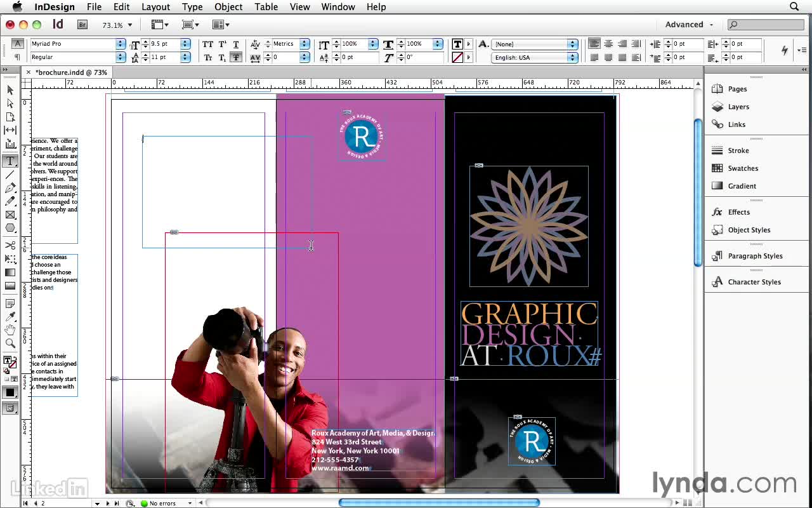Open the Layers panel

[x=738, y=107]
